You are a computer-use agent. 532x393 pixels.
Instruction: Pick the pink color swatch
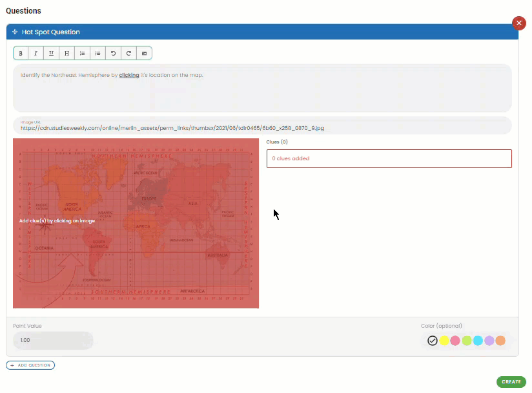click(x=455, y=341)
